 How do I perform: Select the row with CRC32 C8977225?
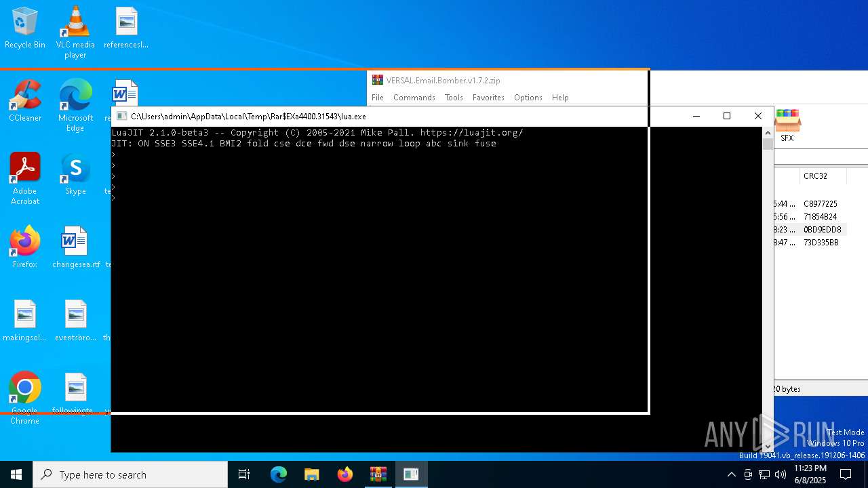point(821,204)
